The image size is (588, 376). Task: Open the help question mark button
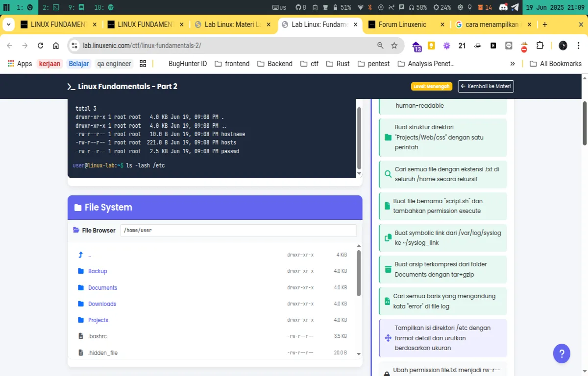point(562,353)
